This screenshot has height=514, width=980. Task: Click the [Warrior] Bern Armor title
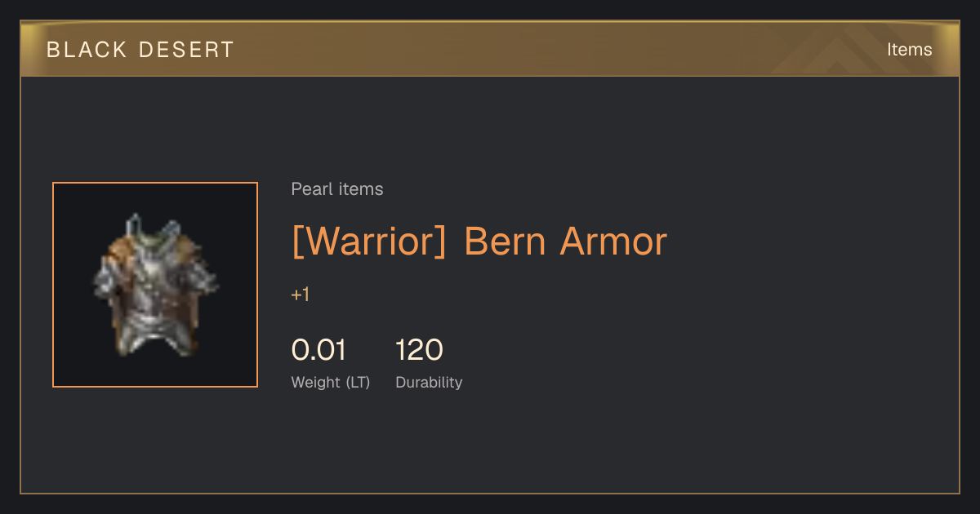tap(479, 241)
